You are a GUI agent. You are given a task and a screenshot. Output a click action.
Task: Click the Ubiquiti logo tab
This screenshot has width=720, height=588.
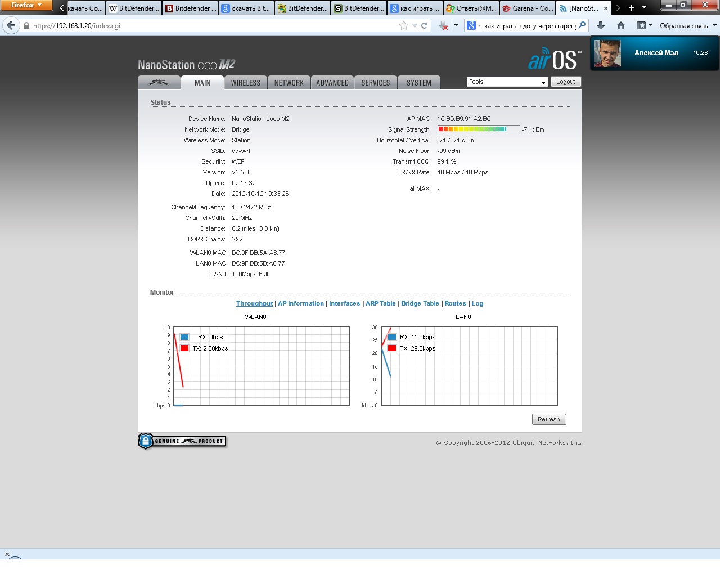[159, 82]
